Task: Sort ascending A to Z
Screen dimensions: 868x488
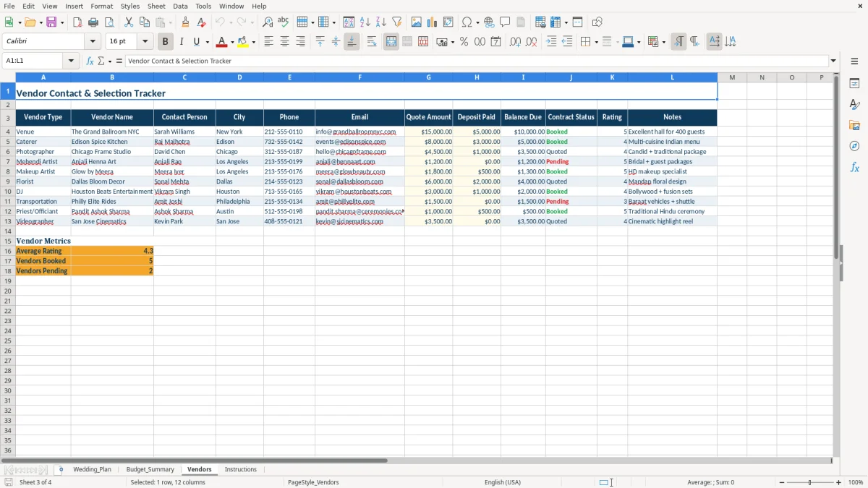Action: 365,22
